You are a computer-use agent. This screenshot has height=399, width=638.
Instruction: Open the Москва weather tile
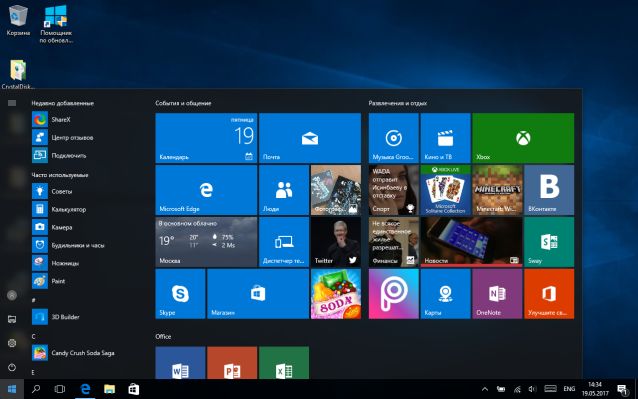click(206, 242)
